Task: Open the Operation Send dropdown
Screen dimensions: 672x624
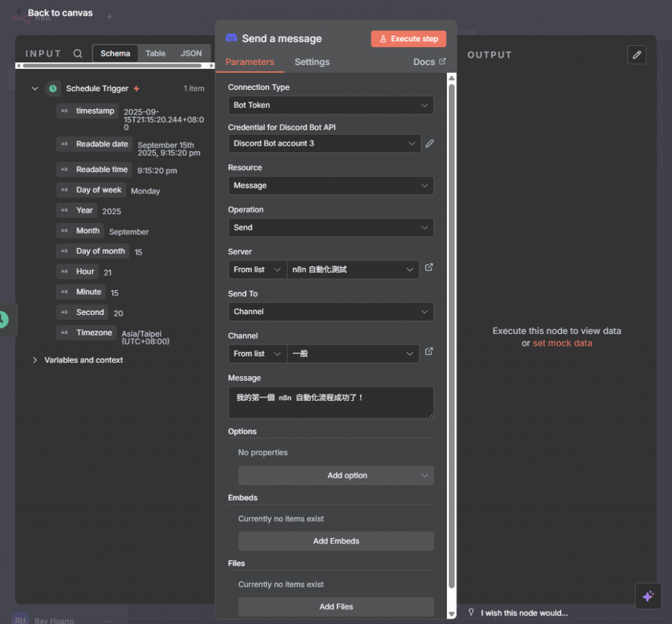Action: pyautogui.click(x=331, y=228)
